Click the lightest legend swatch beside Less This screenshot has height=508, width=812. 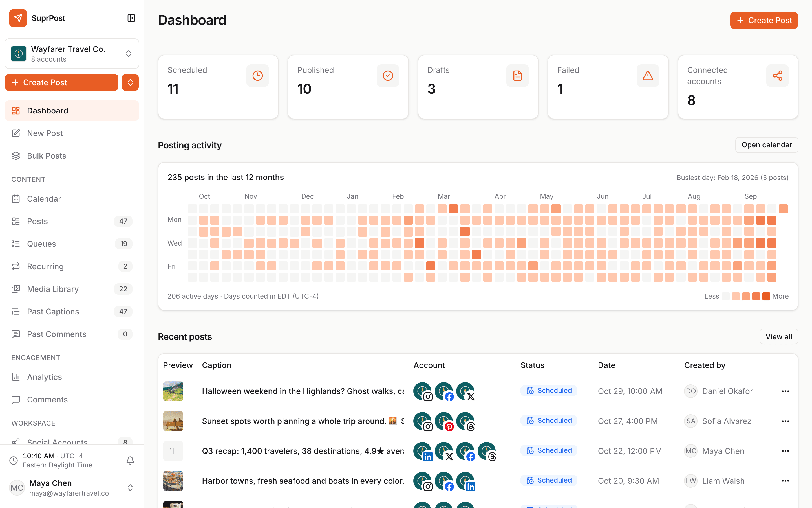point(726,296)
